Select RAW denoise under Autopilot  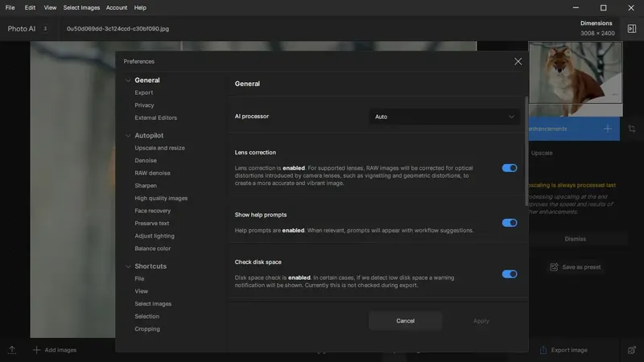[x=152, y=173]
